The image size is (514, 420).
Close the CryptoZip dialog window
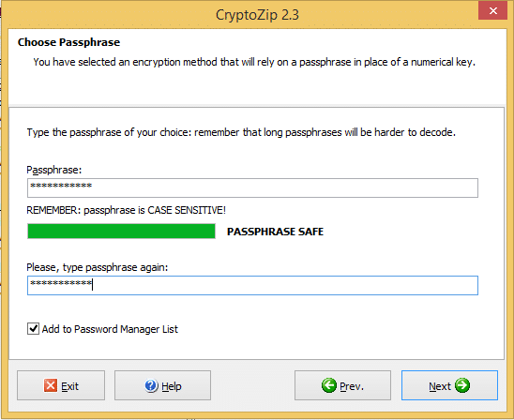click(492, 11)
